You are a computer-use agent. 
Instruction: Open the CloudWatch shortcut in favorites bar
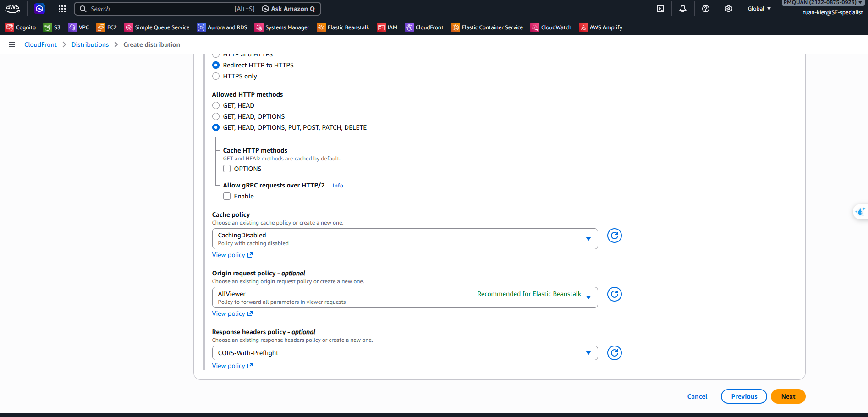pos(551,27)
